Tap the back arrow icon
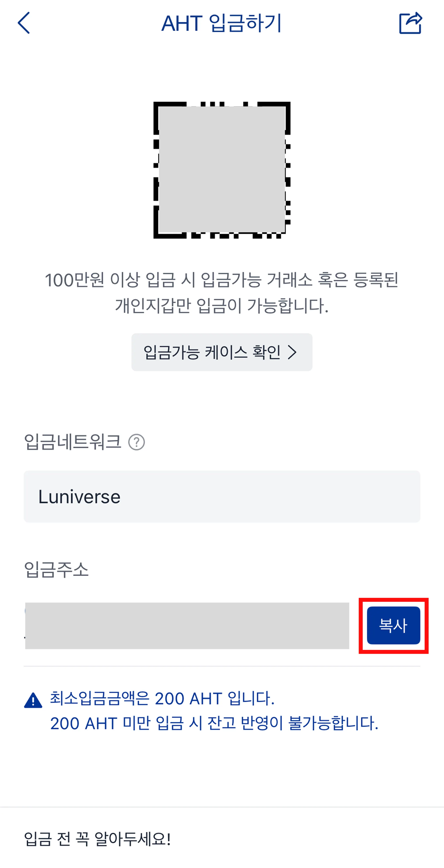Viewport: 444px width, 868px height. point(24,23)
